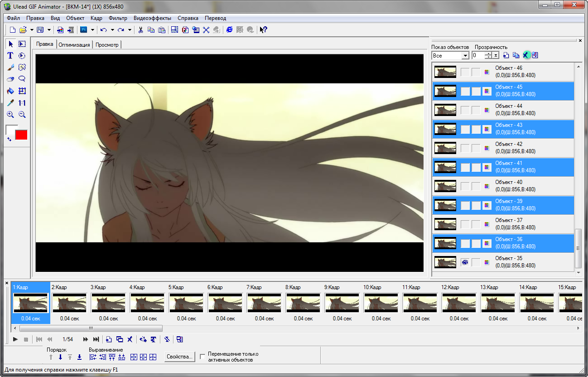Toggle the lock box for Объект - 41
Image resolution: width=588 pixels, height=377 pixels.
point(476,167)
